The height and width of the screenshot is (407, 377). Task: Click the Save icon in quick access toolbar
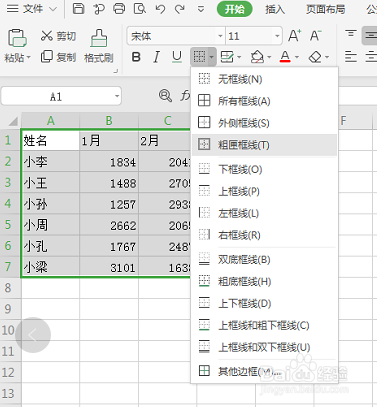78,9
